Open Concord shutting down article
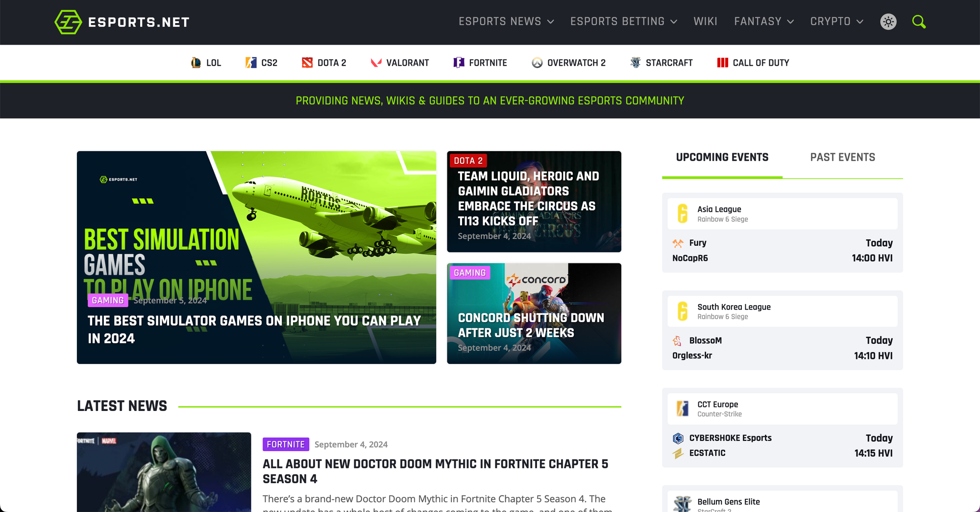Image resolution: width=980 pixels, height=512 pixels. (531, 325)
